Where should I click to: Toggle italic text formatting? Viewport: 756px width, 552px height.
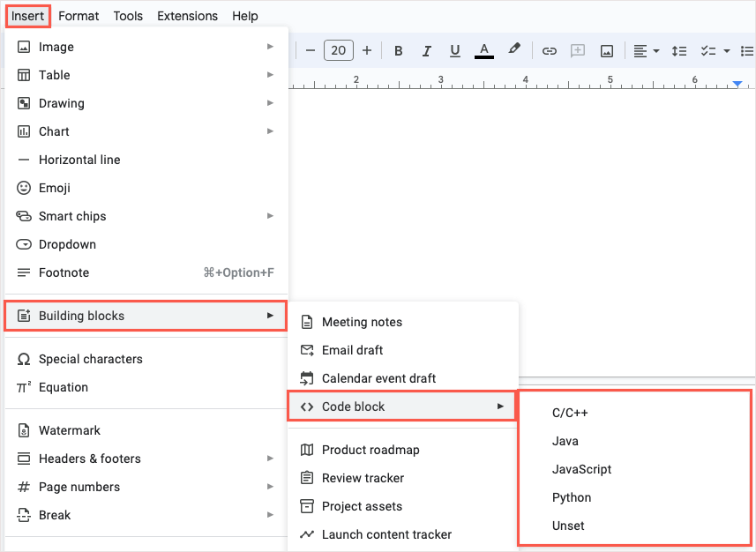(427, 51)
